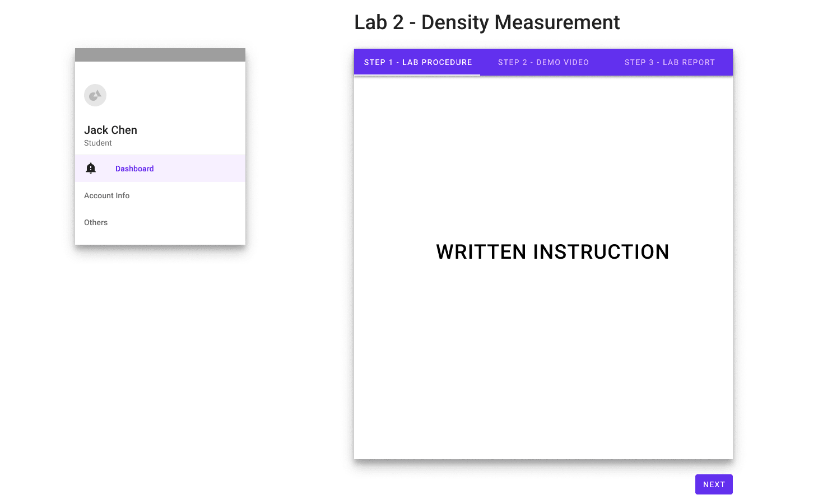Click the WRITTEN INSTRUCTION content area
The height and width of the screenshot is (504, 818).
[x=552, y=251]
